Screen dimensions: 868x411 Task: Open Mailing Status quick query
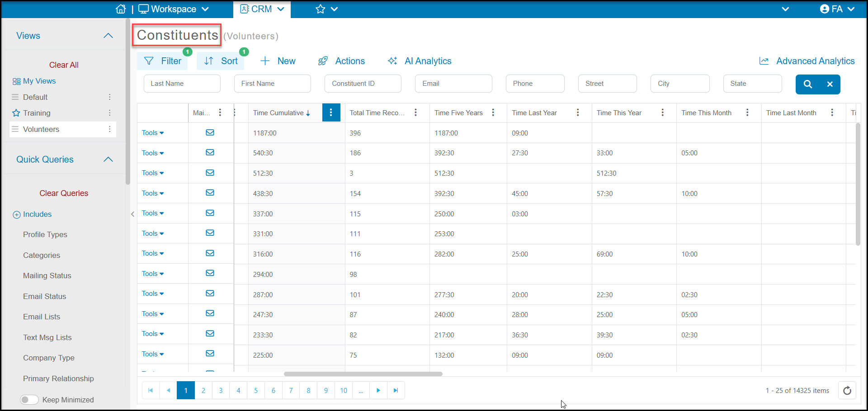point(47,276)
